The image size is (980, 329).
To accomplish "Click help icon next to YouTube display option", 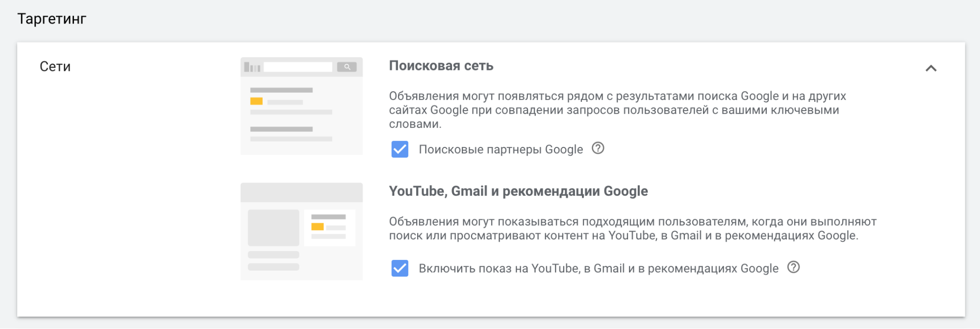I will [793, 267].
